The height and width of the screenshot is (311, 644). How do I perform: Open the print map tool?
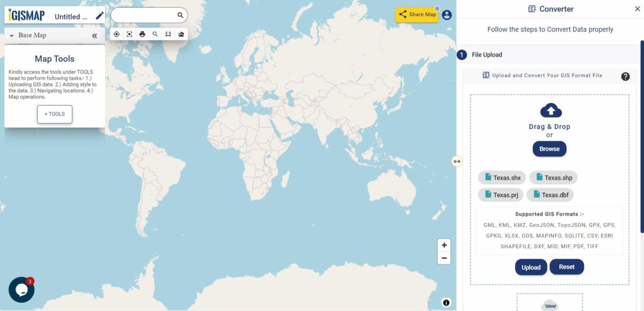pyautogui.click(x=142, y=33)
